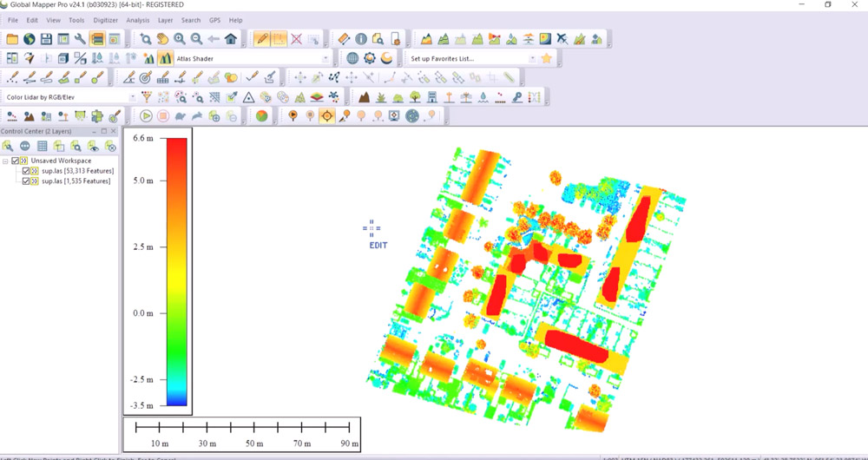Click the Zoom Out magnifier
The width and height of the screenshot is (868, 460).
(x=196, y=39)
